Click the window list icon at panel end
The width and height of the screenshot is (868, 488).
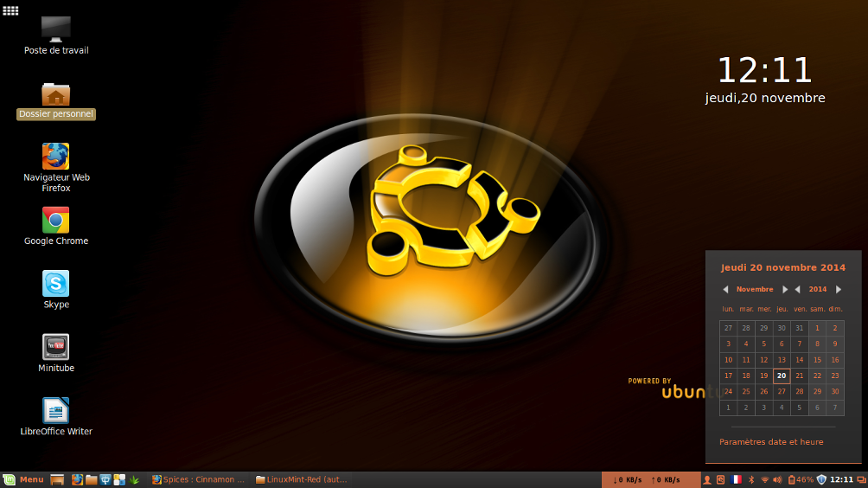861,479
